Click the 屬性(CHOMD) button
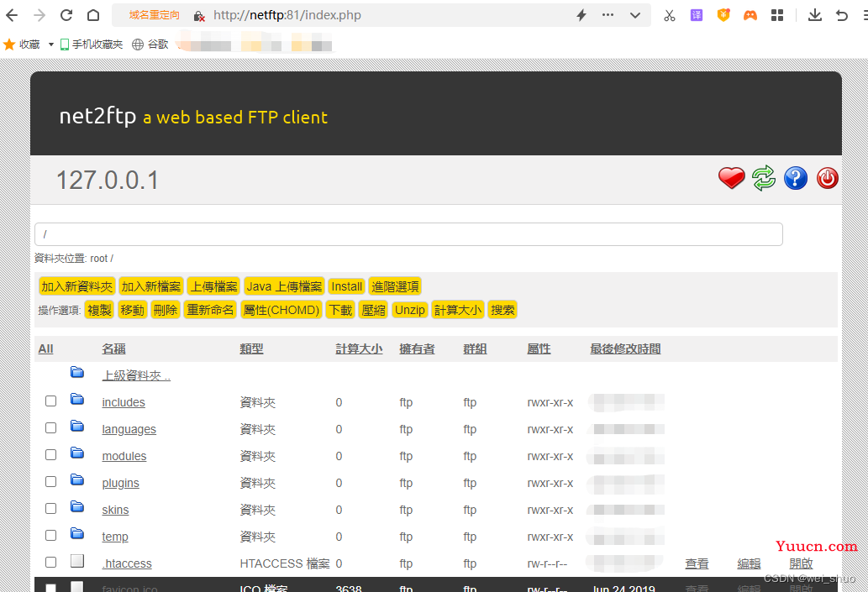Viewport: 868px width, 592px height. point(281,310)
